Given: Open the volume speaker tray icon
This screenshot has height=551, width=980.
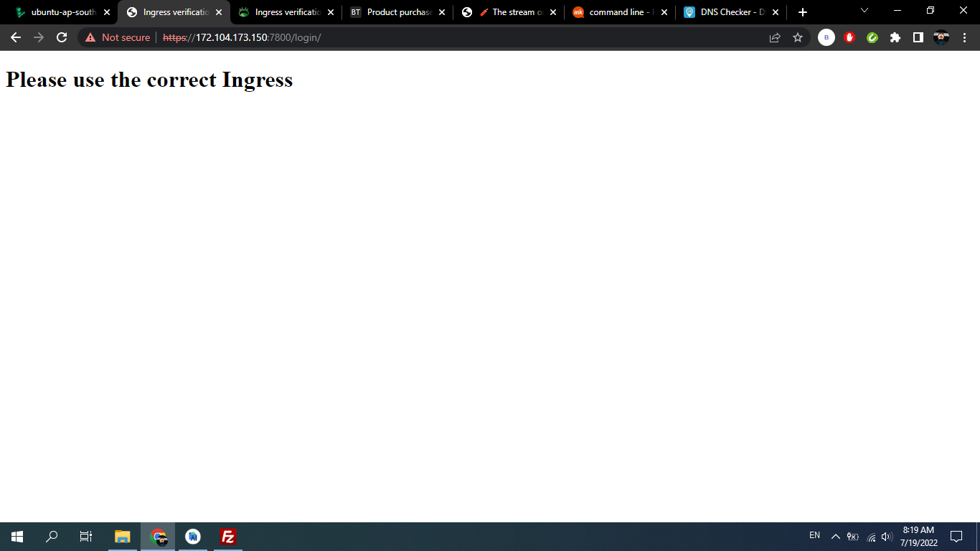Looking at the screenshot, I should click(887, 537).
